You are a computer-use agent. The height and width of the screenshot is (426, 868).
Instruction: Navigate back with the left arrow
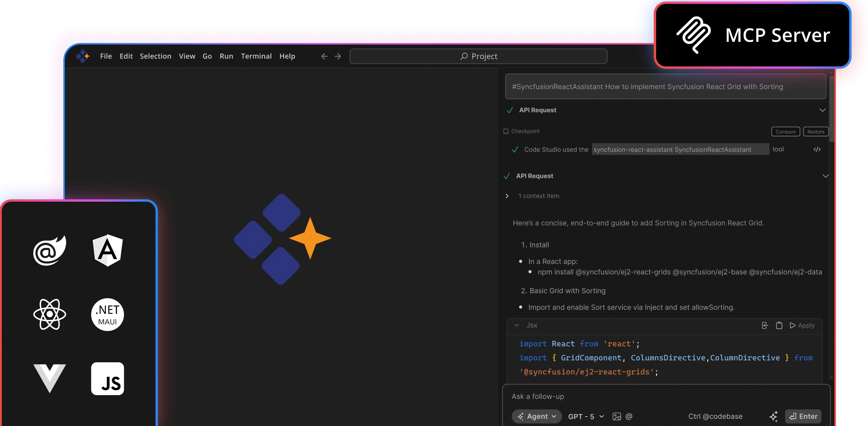(x=324, y=56)
